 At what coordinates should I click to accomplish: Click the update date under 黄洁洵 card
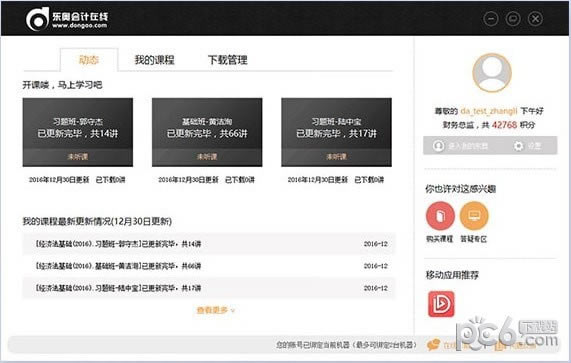[188, 180]
